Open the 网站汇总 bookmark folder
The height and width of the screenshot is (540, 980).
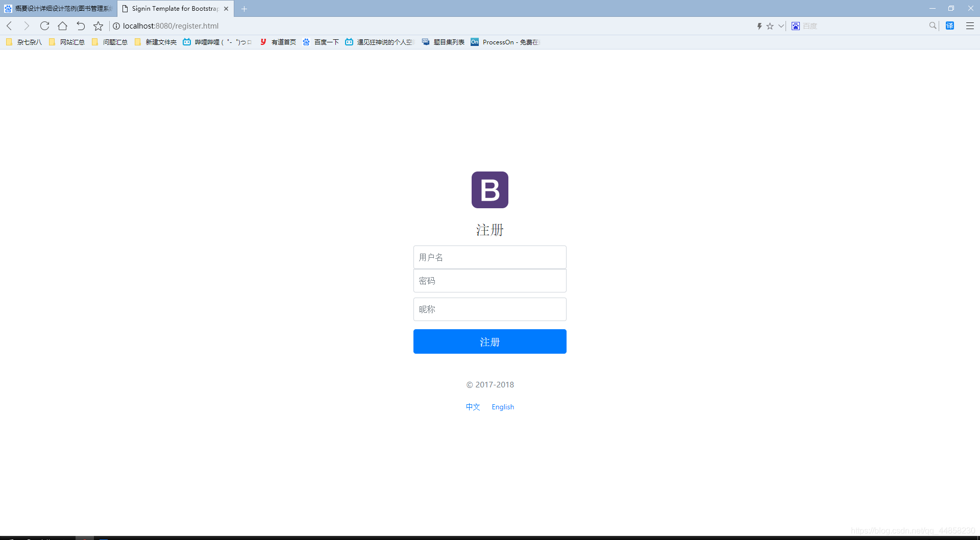tap(67, 42)
